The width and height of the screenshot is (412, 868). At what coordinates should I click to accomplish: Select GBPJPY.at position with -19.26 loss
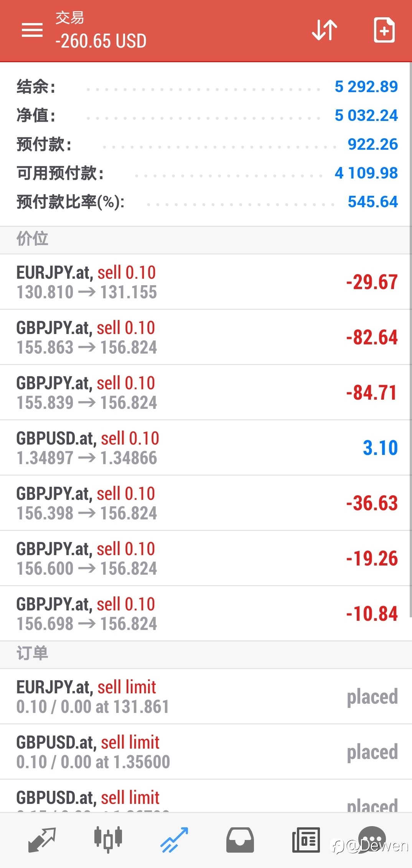(206, 558)
